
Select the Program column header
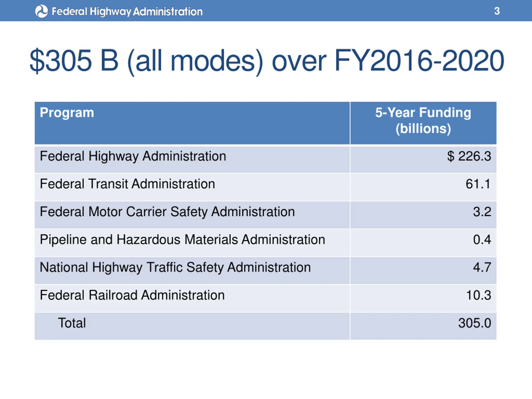pyautogui.click(x=67, y=113)
